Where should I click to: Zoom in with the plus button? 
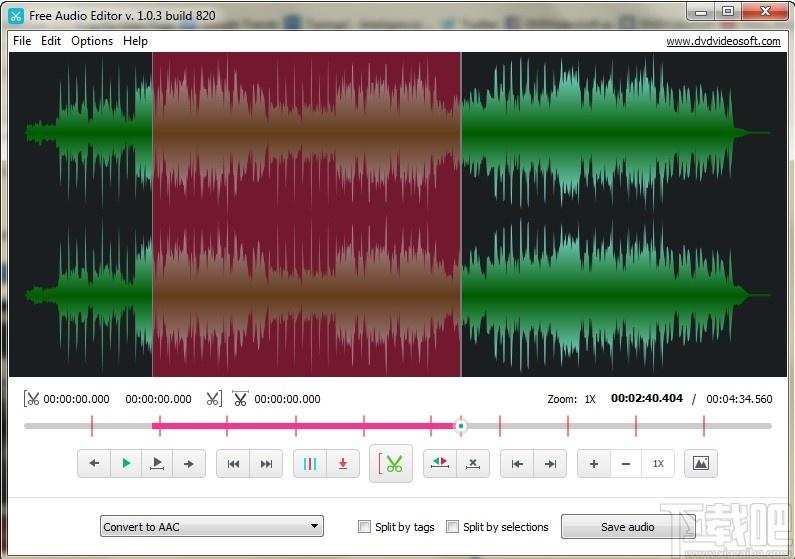(594, 463)
